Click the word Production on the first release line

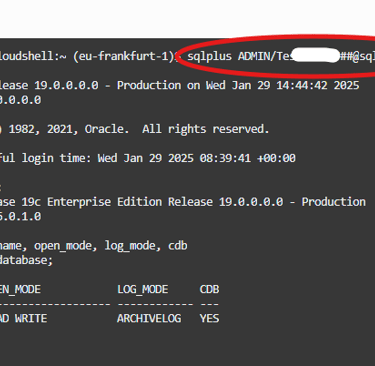tap(149, 85)
